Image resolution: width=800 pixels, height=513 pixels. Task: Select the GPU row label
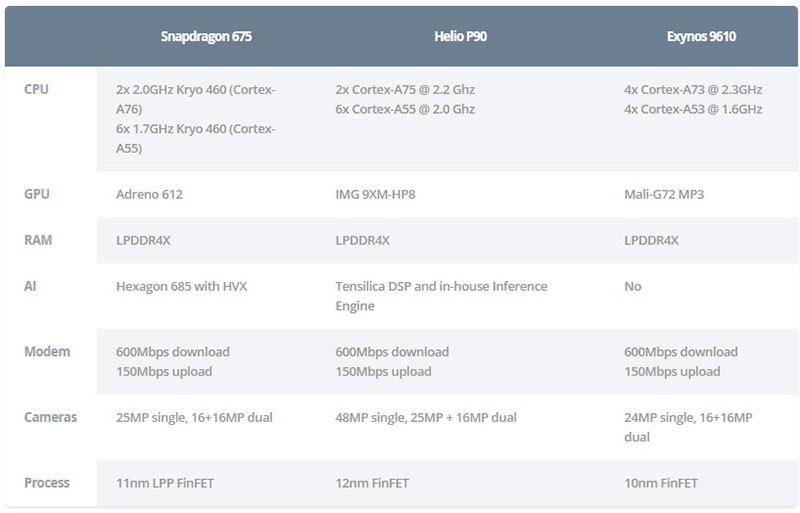click(x=37, y=194)
